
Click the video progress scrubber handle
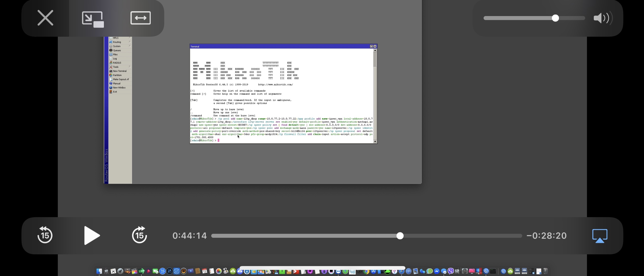click(x=400, y=236)
